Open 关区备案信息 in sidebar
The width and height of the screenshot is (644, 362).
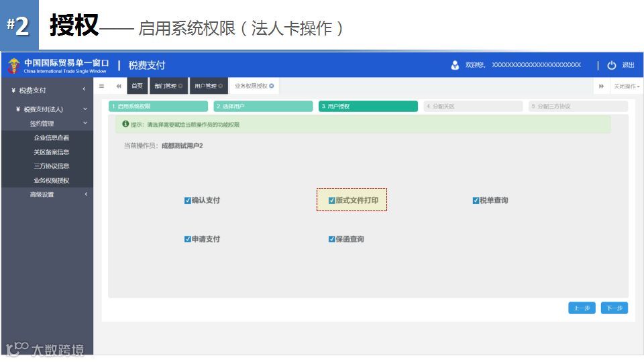[52, 152]
